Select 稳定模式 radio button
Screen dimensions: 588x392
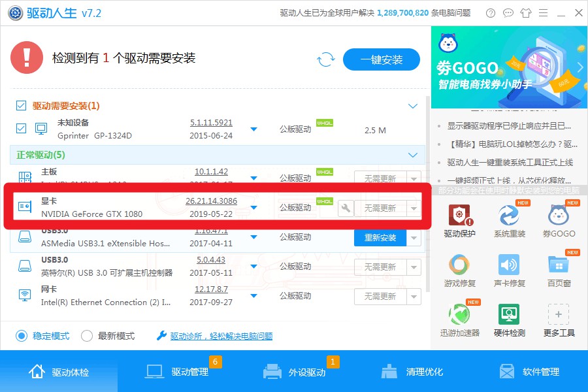(22, 336)
